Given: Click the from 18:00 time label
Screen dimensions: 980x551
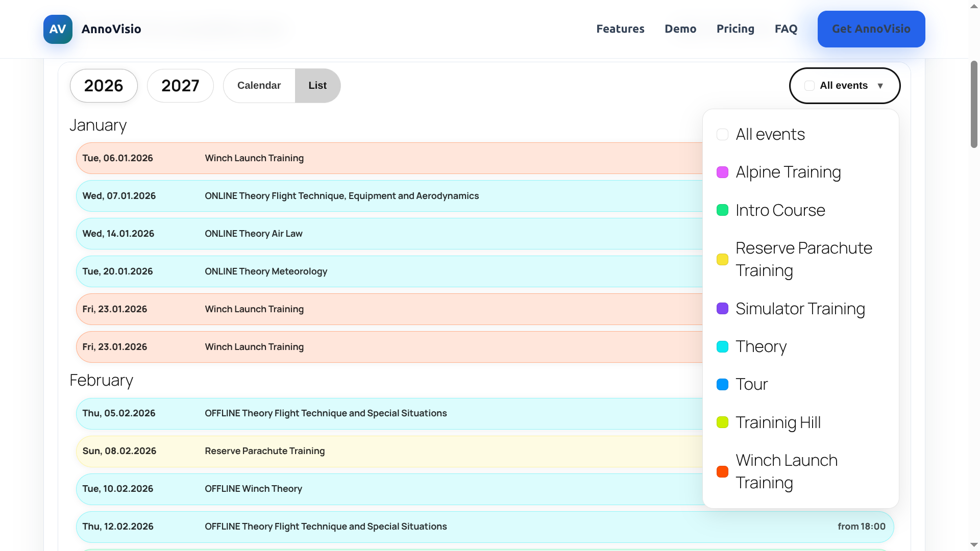Looking at the screenshot, I should (862, 527).
